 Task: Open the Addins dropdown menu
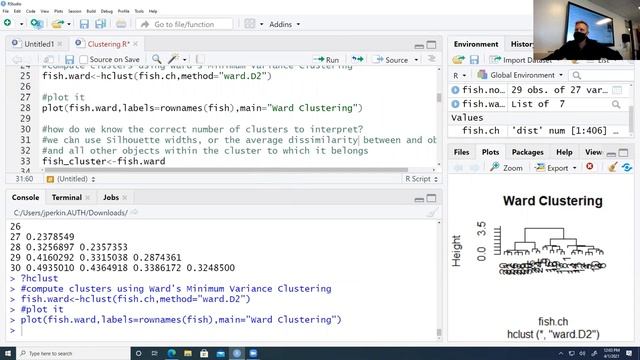[x=284, y=24]
